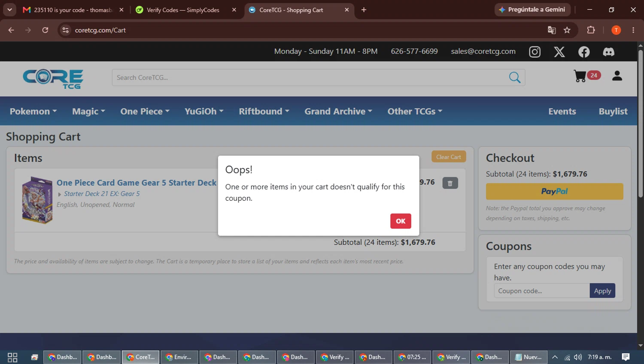
Task: Open a new browser tab
Action: (x=364, y=10)
